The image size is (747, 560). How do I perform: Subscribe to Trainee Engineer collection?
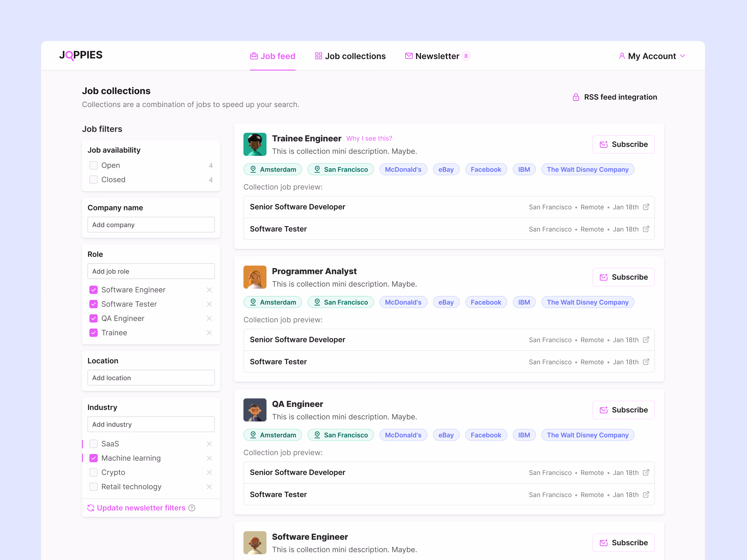(624, 144)
